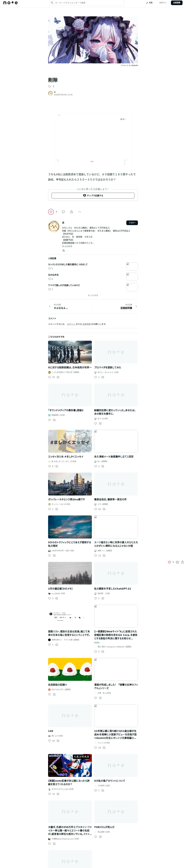Image resolution: width=186 pixels, height=868 pixels.
Task: Like the article titled 140
Action: tap(50, 741)
